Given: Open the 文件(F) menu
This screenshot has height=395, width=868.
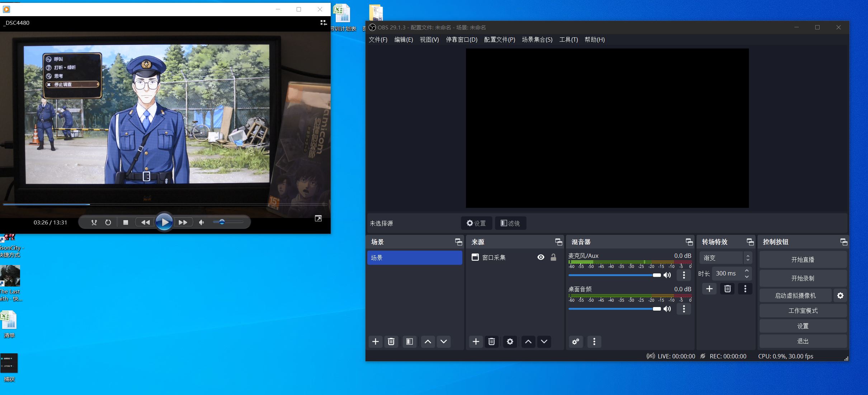Looking at the screenshot, I should point(378,39).
